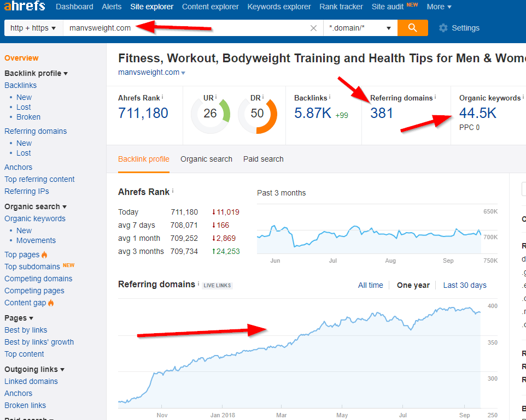Open the Content gap sidebar link
The image size is (526, 420).
(x=25, y=303)
